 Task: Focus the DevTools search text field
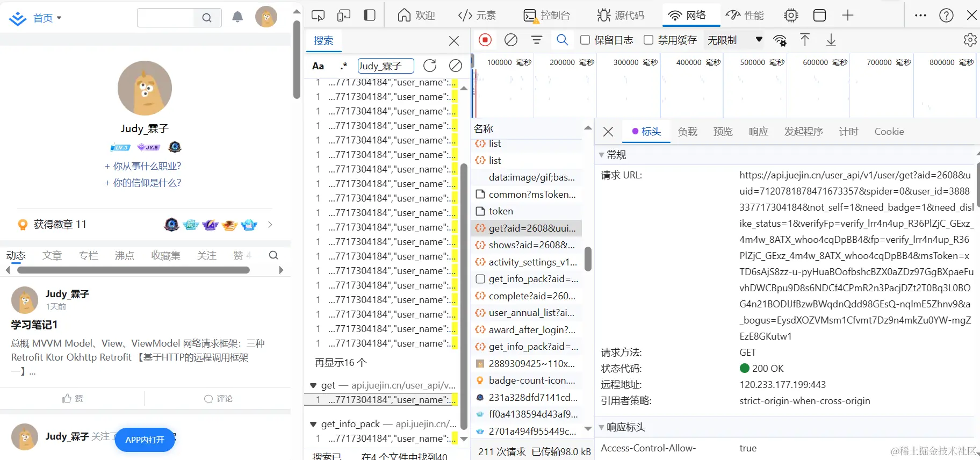click(386, 66)
